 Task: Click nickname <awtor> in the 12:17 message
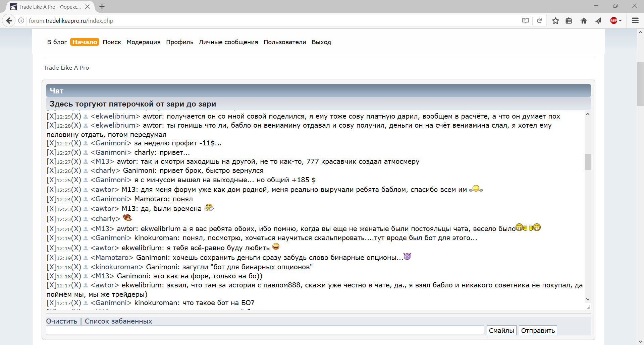[105, 285]
